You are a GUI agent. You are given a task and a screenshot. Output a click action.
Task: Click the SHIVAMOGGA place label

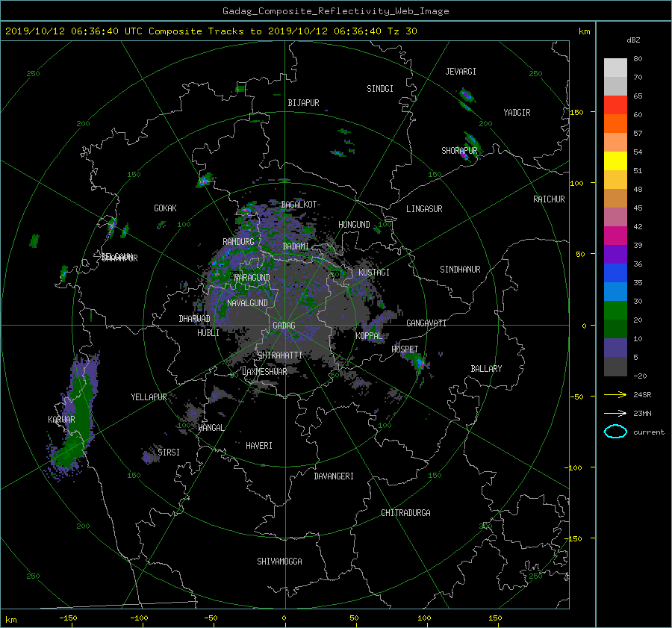(x=279, y=562)
